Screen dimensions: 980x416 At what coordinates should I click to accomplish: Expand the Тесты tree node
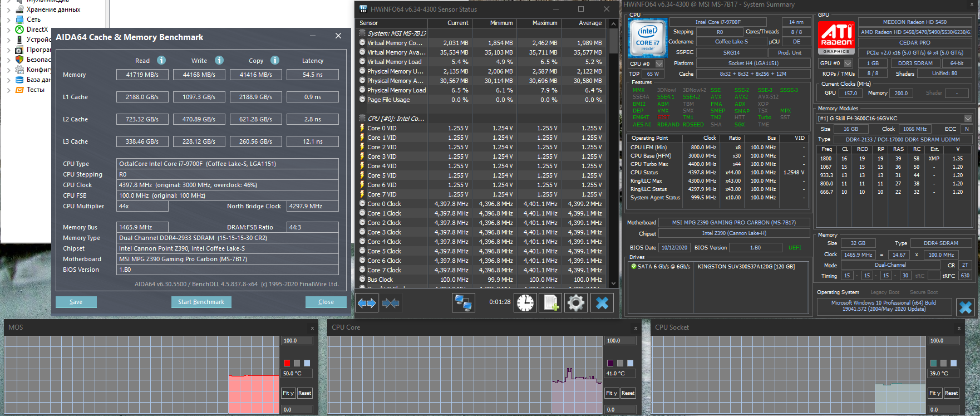point(8,90)
